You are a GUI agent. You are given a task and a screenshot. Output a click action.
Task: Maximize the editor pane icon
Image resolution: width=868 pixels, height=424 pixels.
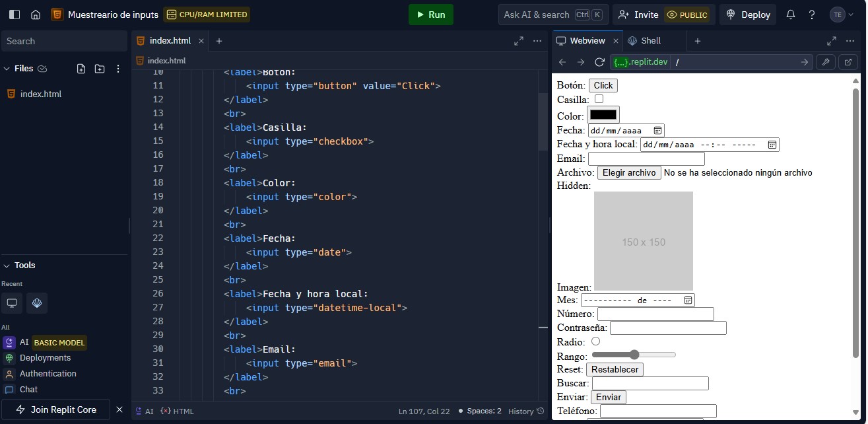click(x=519, y=41)
